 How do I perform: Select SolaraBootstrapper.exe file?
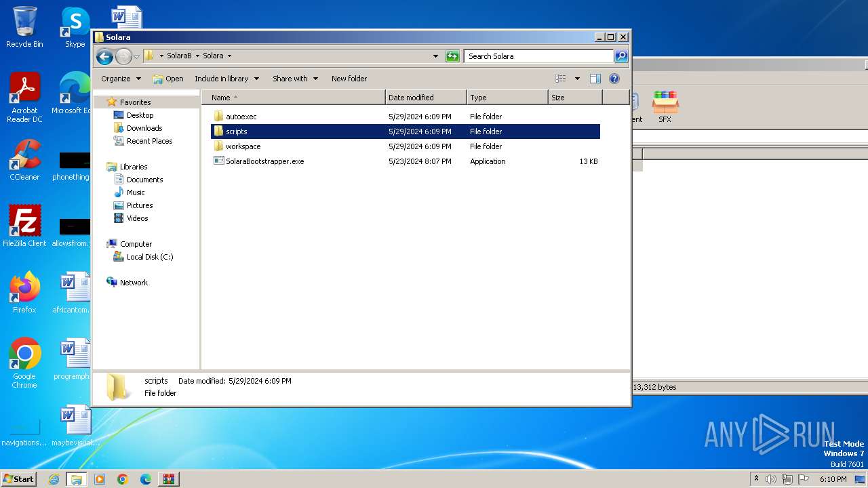click(x=406, y=161)
